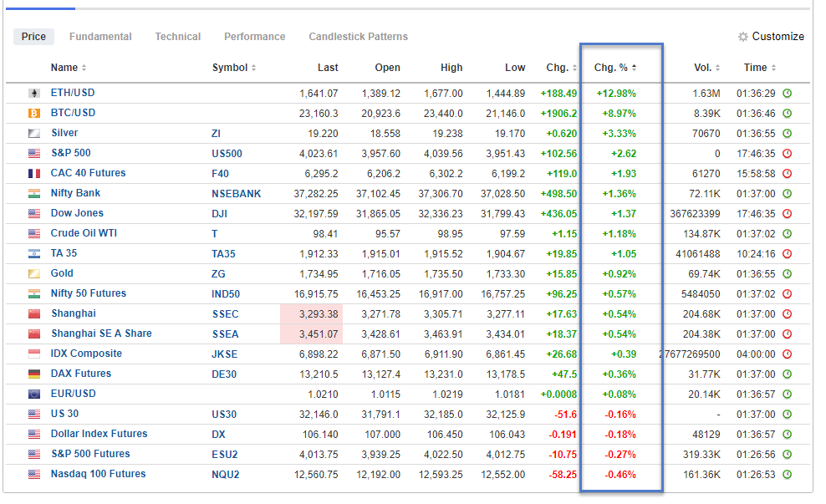The image size is (826, 504).
Task: Switch to the Technical tab
Action: 177,36
